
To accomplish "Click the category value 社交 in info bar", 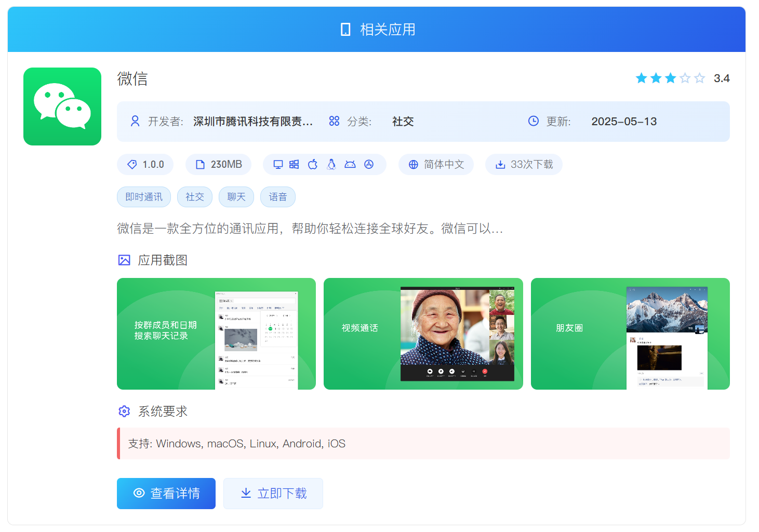I will pyautogui.click(x=403, y=122).
